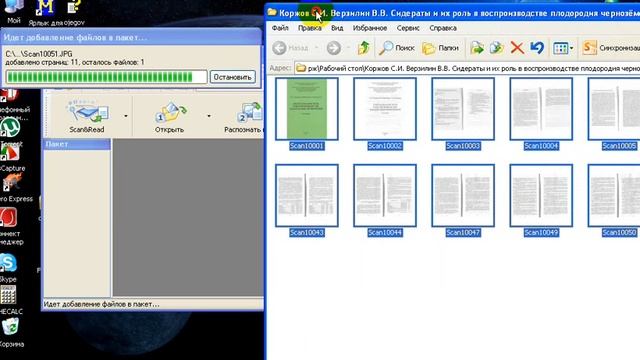640x360 pixels.
Task: Click the Корзина recycle bin icon
Action: pos(10,327)
